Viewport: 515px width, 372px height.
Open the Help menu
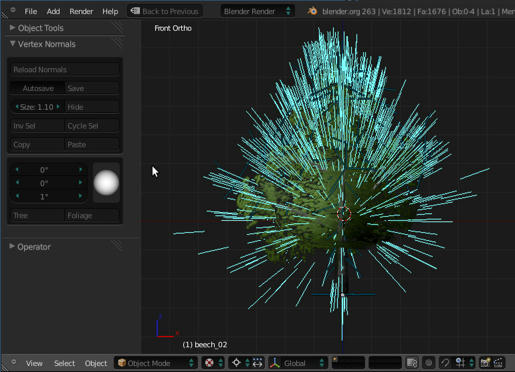click(110, 11)
